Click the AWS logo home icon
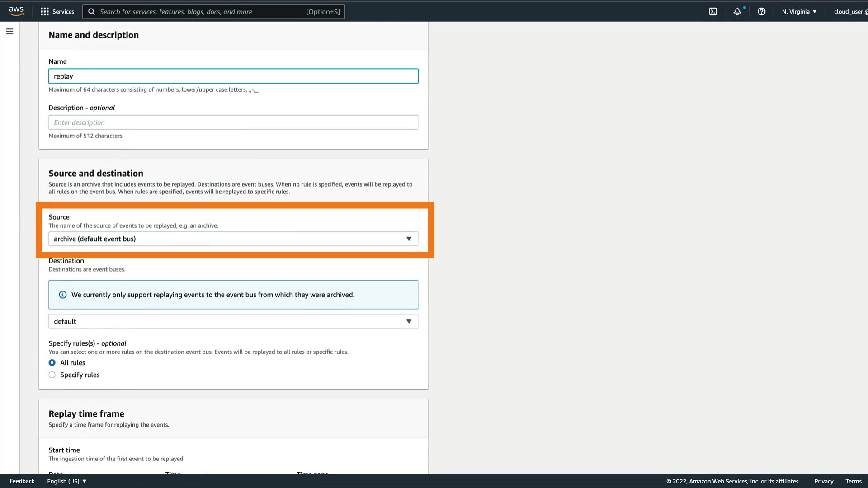 point(16,11)
